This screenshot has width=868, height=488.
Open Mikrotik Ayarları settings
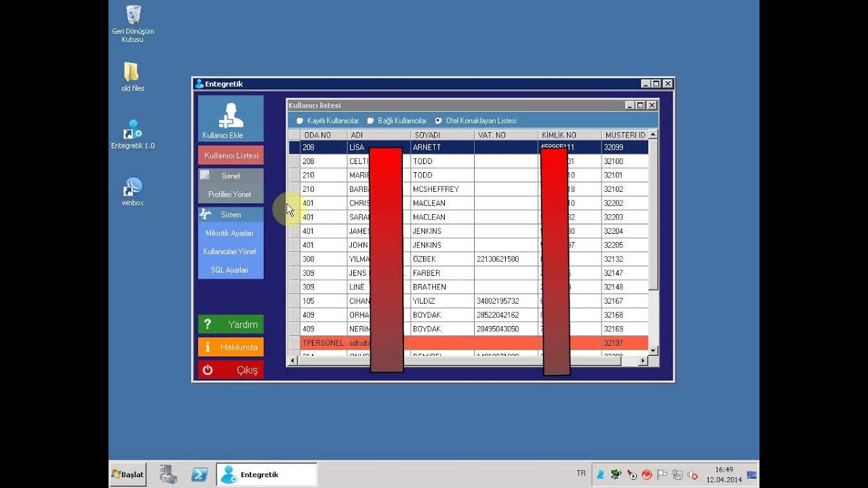coord(229,233)
